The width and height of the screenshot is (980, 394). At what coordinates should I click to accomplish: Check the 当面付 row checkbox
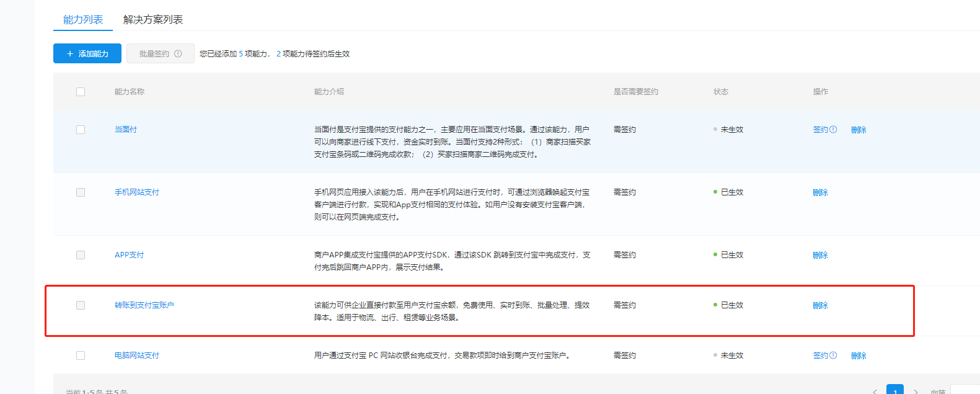[81, 130]
